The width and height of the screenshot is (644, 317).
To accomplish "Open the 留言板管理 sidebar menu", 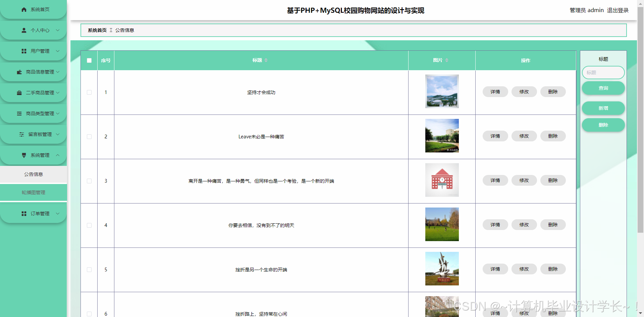I will pyautogui.click(x=34, y=134).
